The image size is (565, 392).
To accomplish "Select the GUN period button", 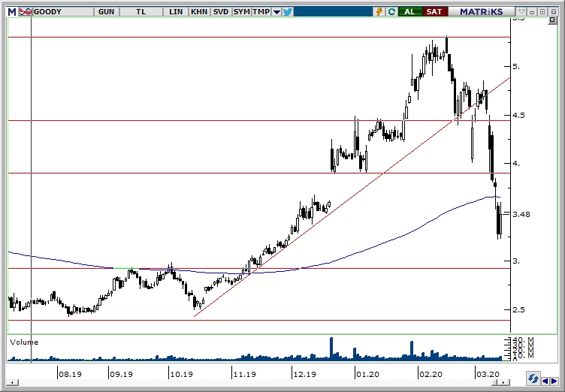I will (x=106, y=11).
